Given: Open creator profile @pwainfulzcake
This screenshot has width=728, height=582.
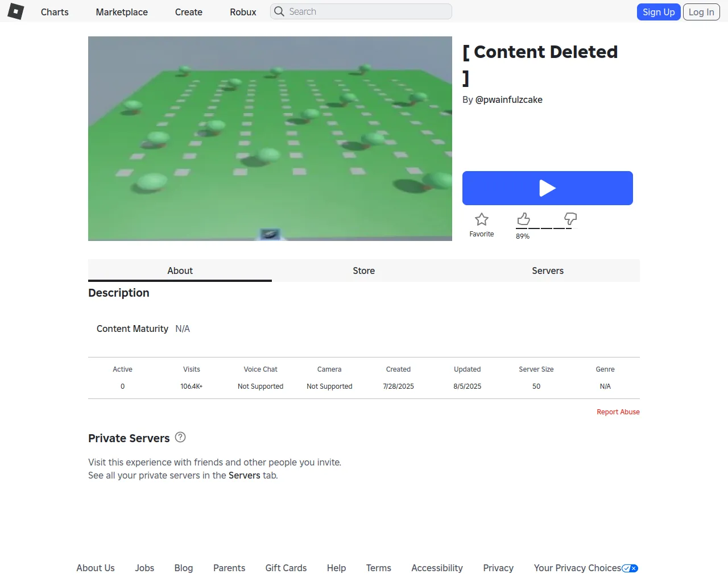Looking at the screenshot, I should point(508,99).
